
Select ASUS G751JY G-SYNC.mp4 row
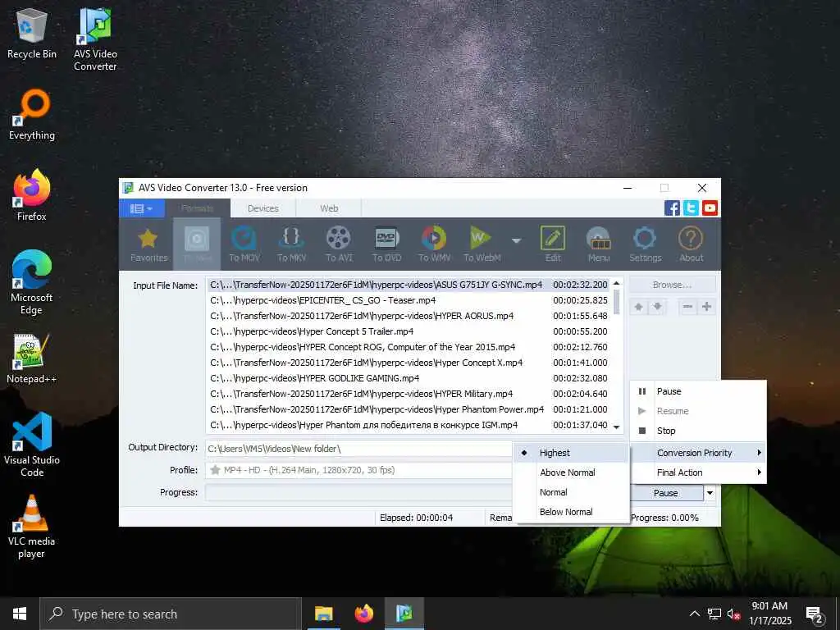pos(409,285)
